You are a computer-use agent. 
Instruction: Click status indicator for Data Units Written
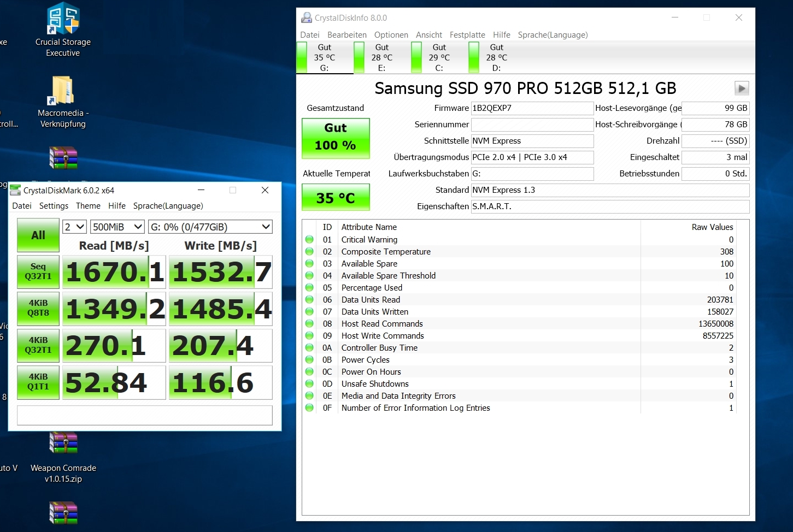click(309, 311)
